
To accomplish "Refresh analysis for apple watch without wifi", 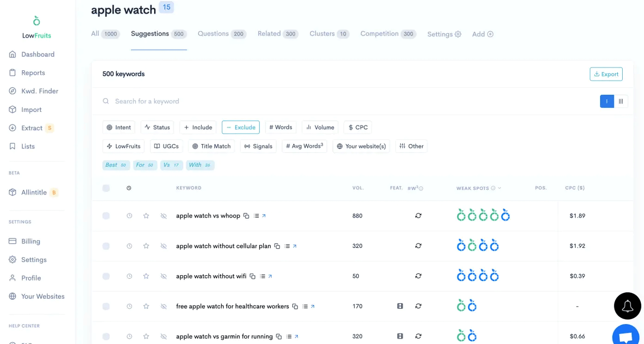I will pos(418,276).
